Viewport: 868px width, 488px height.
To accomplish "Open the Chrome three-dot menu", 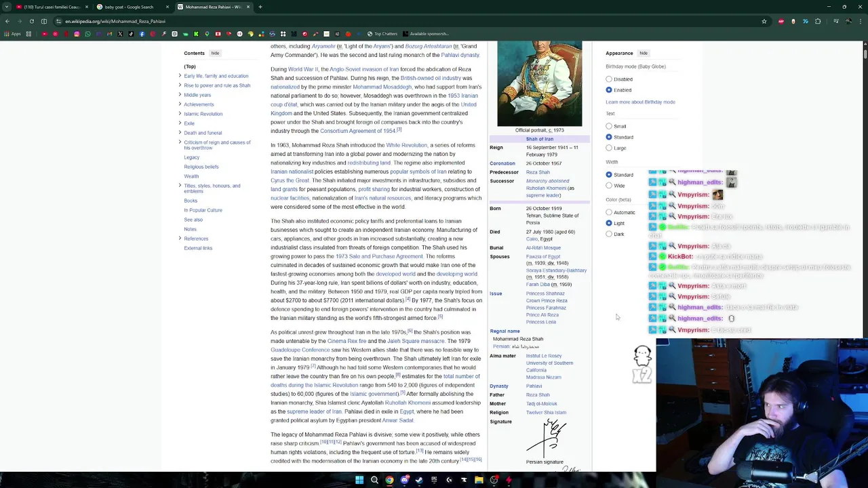I will 861,21.
